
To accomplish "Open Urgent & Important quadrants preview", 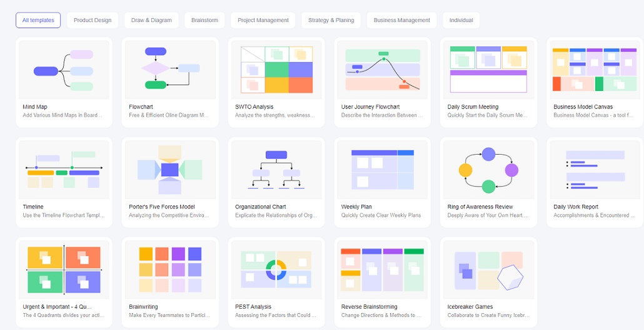I will point(64,269).
